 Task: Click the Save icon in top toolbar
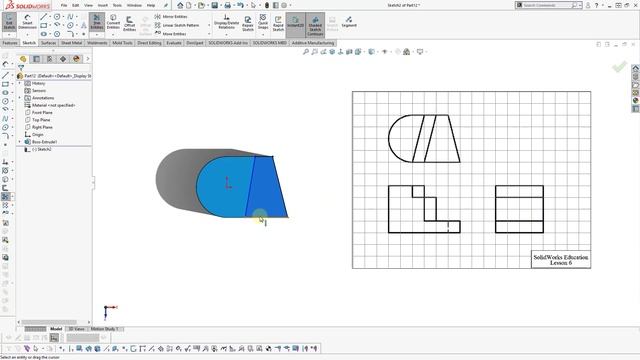[214, 5]
